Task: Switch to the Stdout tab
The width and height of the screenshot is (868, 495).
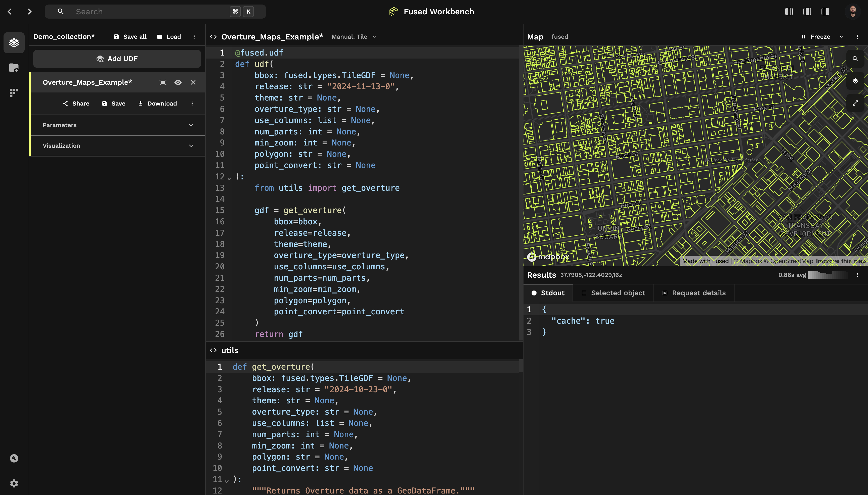Action: [548, 293]
